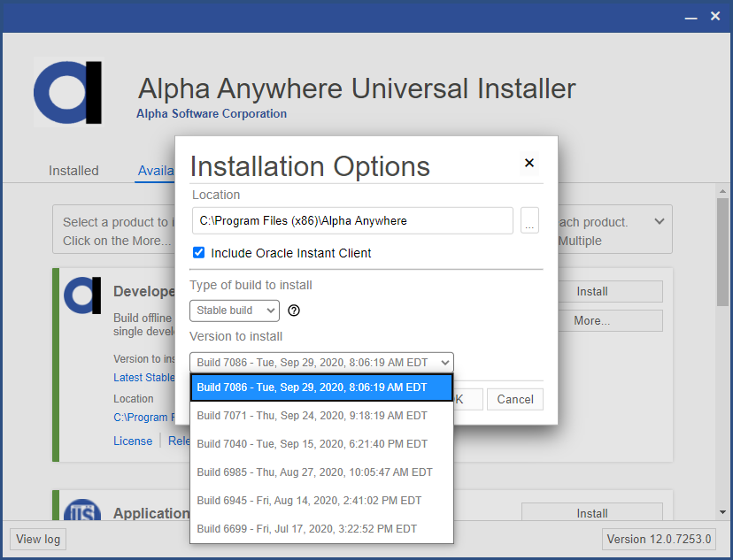Click the Latest Stable version link
The image size is (733, 560).
coord(144,378)
